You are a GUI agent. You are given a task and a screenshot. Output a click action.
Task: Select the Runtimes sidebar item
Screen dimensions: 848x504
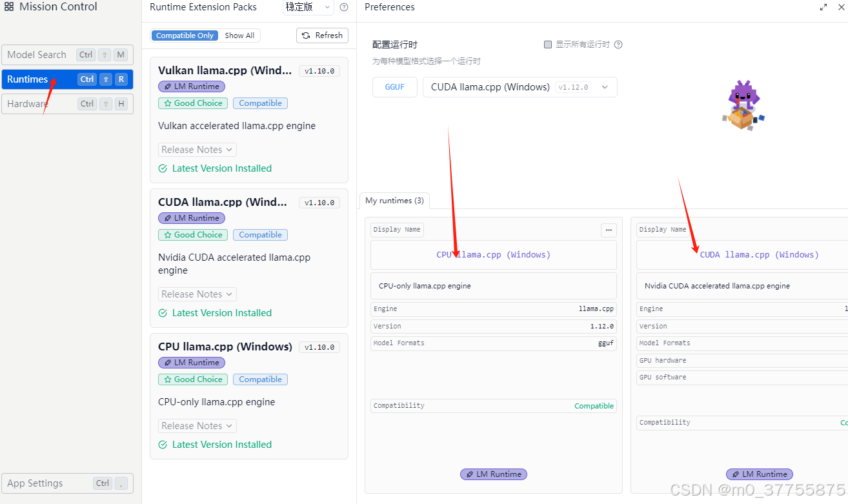(x=67, y=79)
